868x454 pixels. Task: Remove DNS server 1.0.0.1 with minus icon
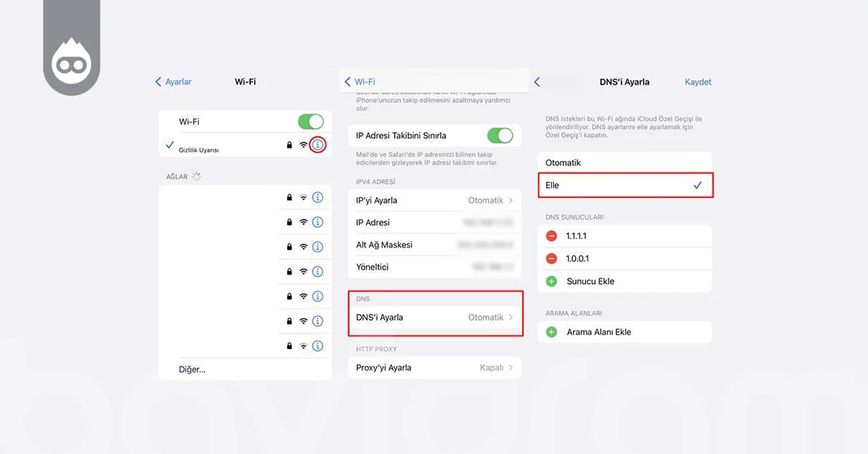(x=551, y=259)
